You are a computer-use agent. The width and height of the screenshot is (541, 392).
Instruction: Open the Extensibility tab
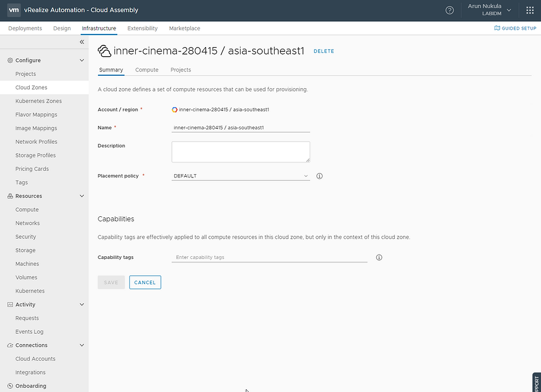[x=142, y=28]
